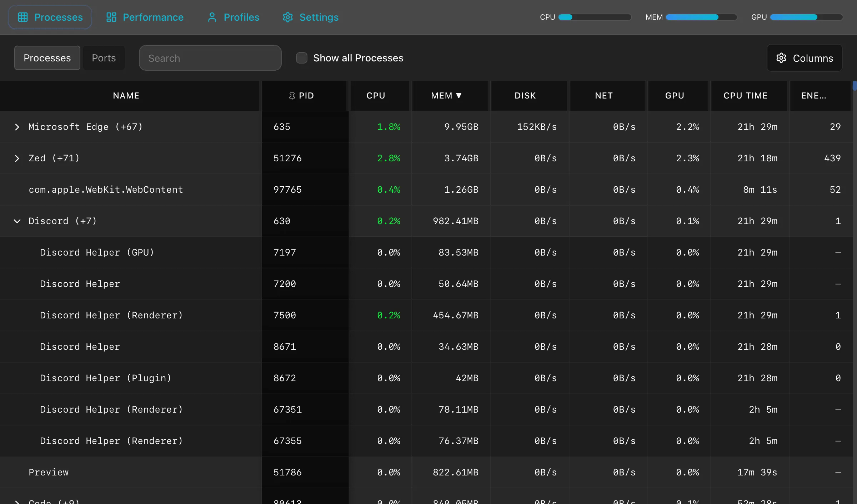Switch to the Ports tab

104,58
